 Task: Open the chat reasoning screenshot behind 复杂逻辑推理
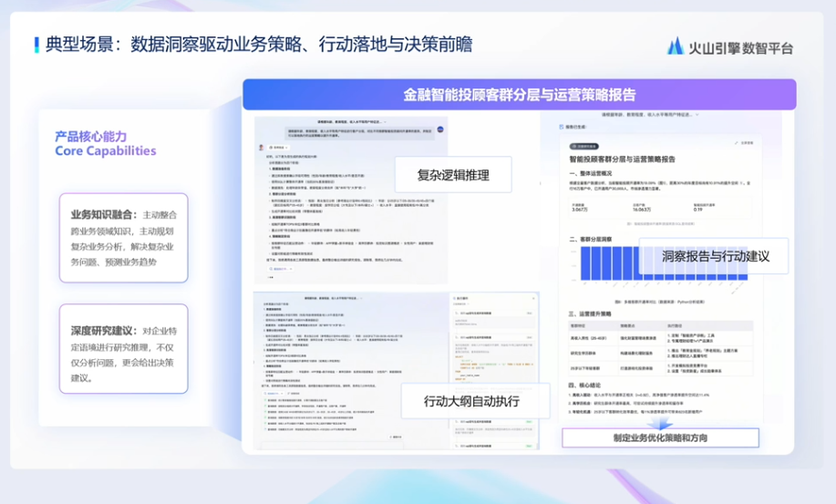(351, 201)
